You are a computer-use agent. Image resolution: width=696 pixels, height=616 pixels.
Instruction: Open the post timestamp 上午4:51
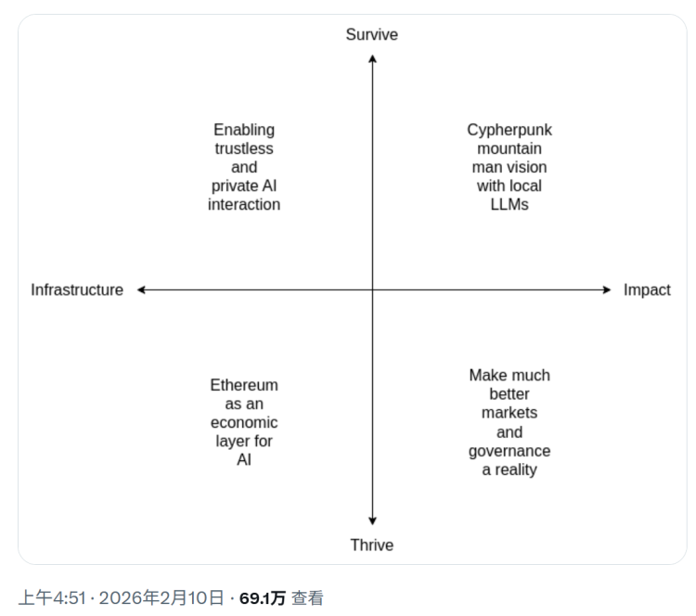point(53,597)
